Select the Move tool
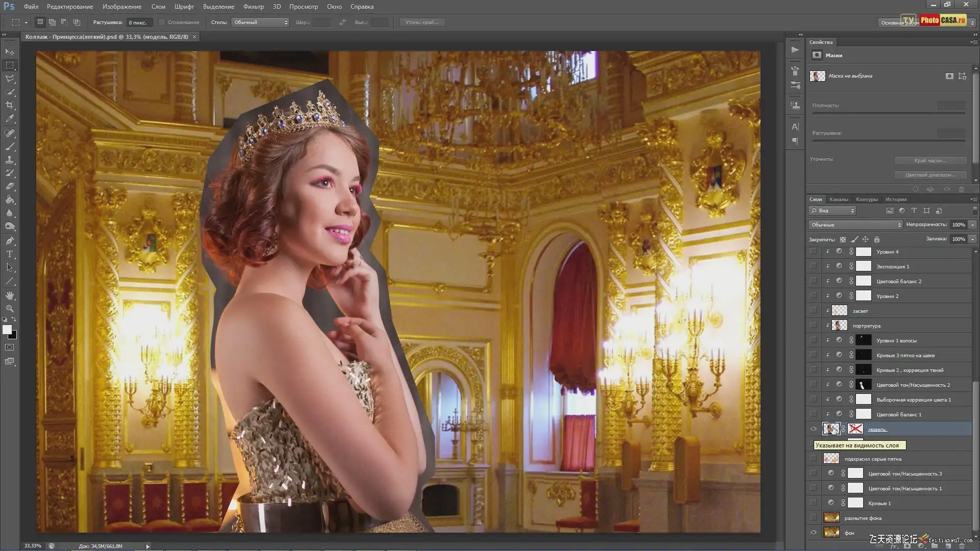This screenshot has height=551, width=980. coord(10,52)
